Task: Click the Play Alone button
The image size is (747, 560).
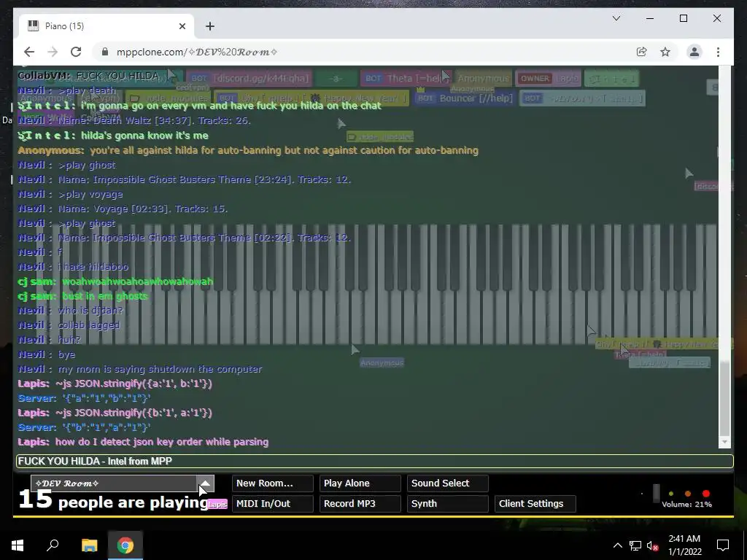Action: tap(360, 483)
